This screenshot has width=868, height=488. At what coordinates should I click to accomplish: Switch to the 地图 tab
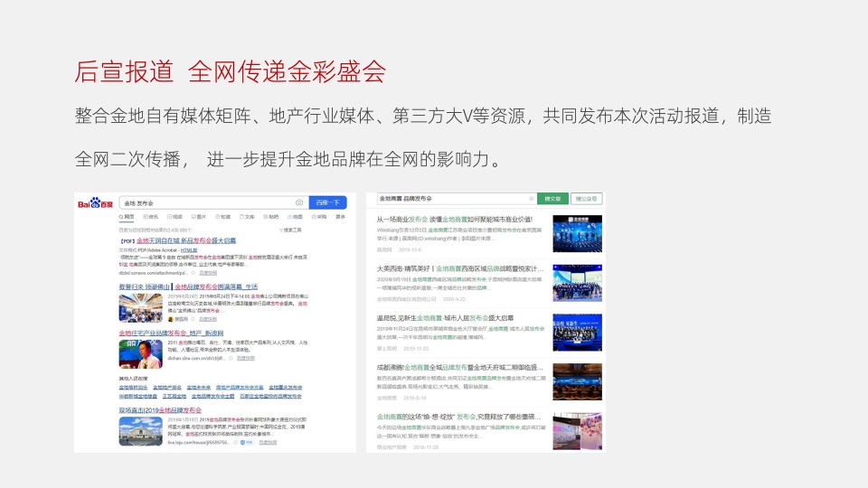(295, 217)
